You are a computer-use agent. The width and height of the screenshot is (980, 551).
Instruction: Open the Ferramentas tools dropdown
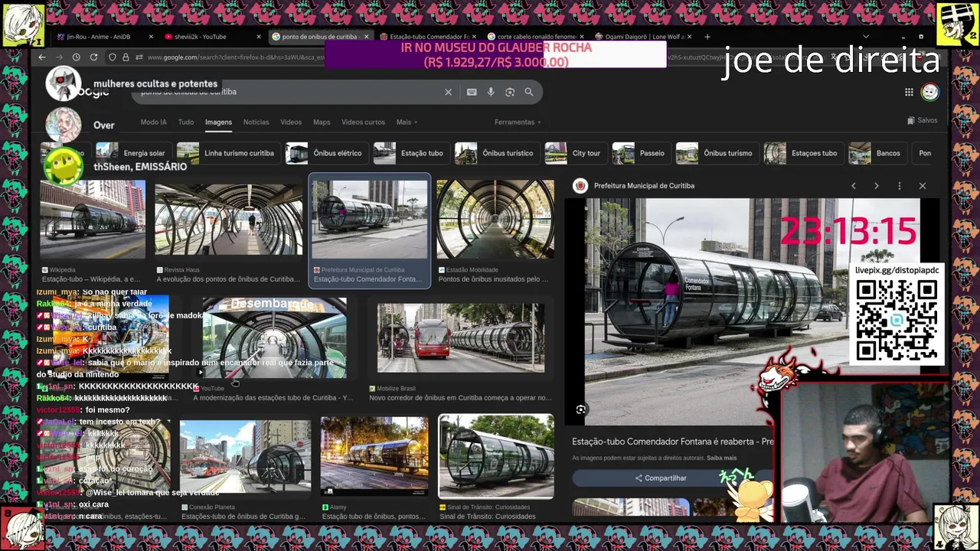[x=518, y=122]
